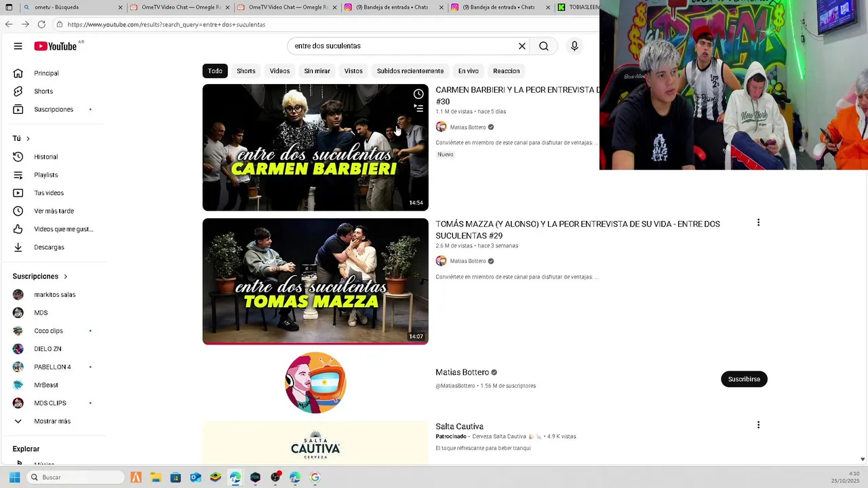Add Carmen Barbieri video to queue

(418, 108)
